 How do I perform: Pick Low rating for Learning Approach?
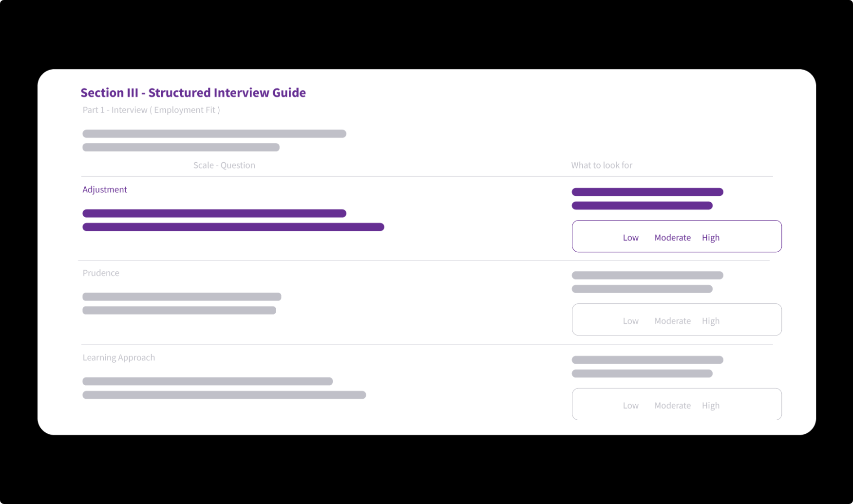click(630, 406)
